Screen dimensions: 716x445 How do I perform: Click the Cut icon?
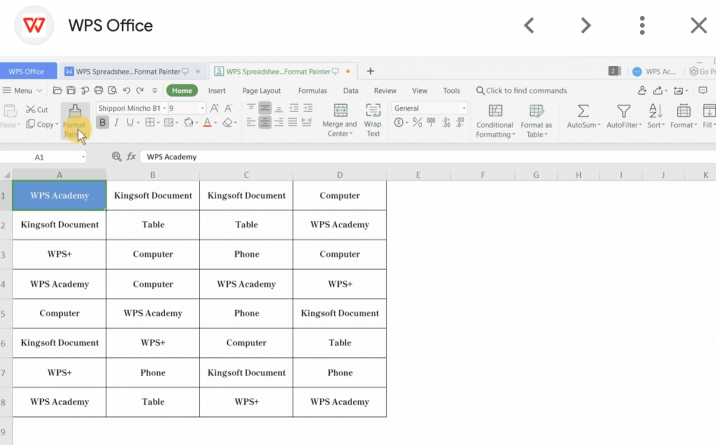coord(29,109)
